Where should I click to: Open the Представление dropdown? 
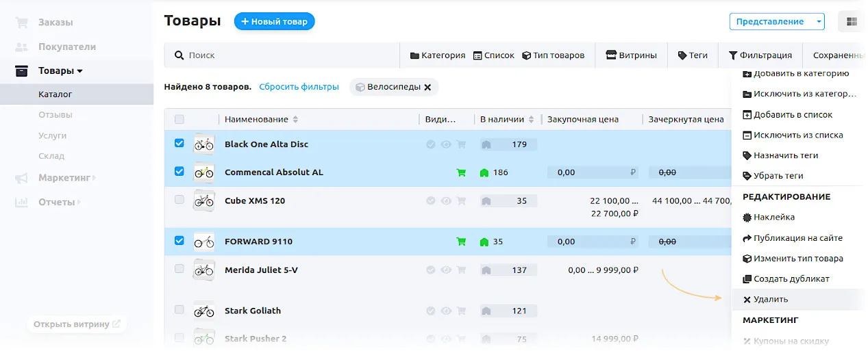coord(776,22)
